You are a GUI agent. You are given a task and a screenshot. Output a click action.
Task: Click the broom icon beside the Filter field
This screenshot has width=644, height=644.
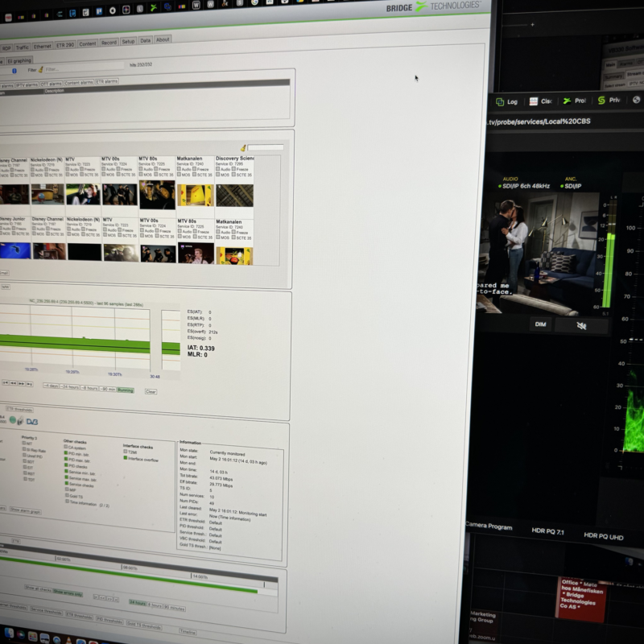click(x=41, y=70)
